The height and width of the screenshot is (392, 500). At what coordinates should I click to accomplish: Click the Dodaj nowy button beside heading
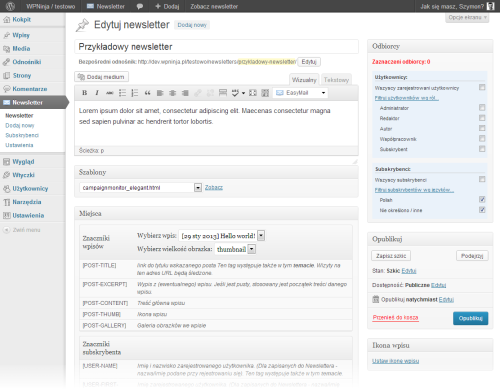click(192, 25)
